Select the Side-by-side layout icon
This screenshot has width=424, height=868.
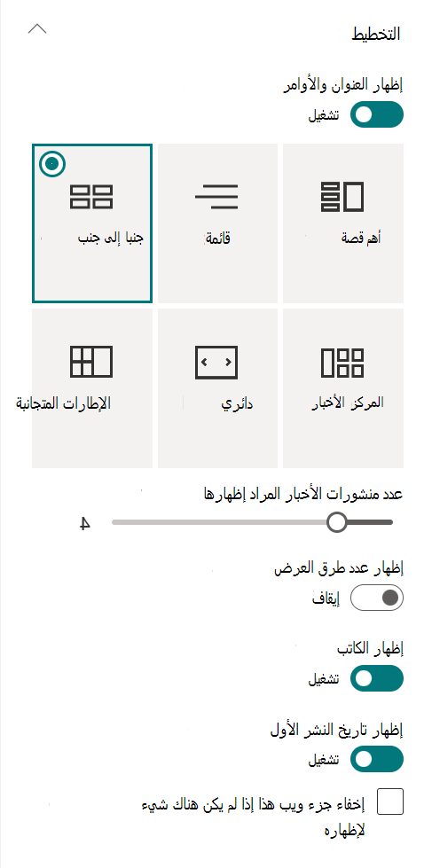point(91,197)
